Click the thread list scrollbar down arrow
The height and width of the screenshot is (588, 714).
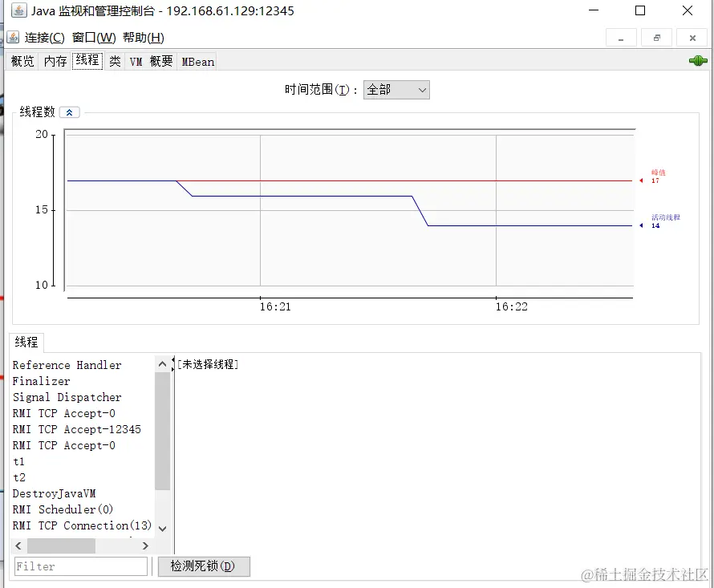coord(162,529)
